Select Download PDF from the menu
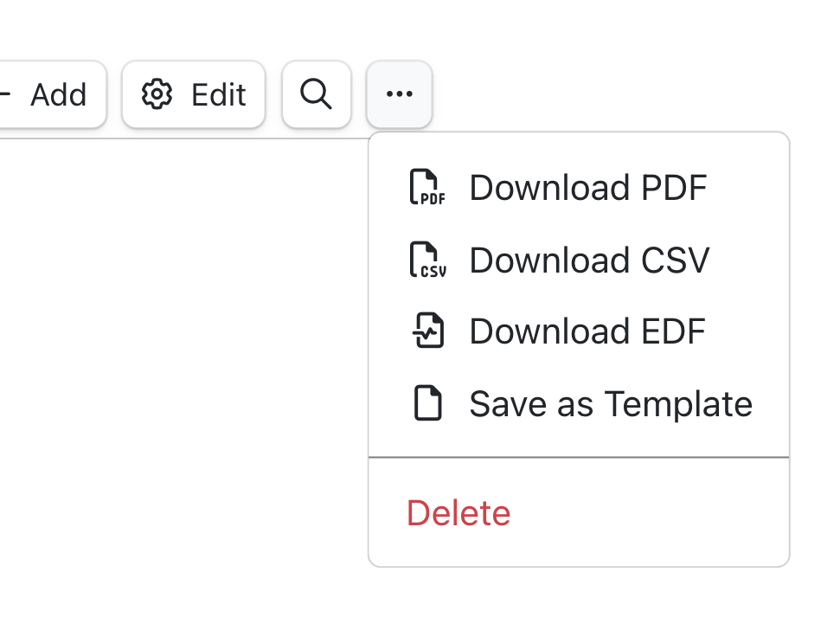This screenshot has width=840, height=630. point(587,187)
